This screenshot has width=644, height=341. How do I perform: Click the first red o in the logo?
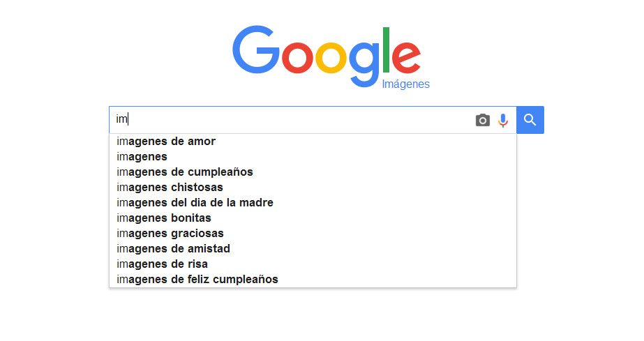pos(297,56)
